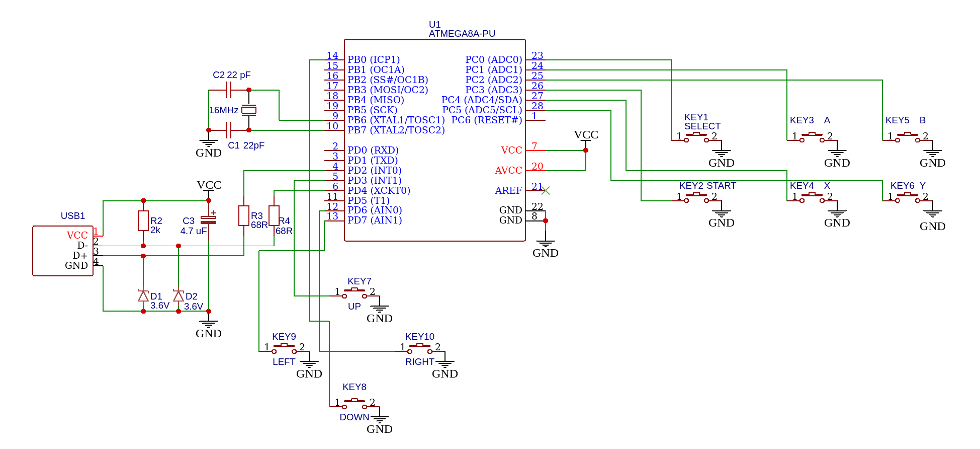Click pin label PC0 (ADC0)
The image size is (980, 449).
[x=494, y=60]
